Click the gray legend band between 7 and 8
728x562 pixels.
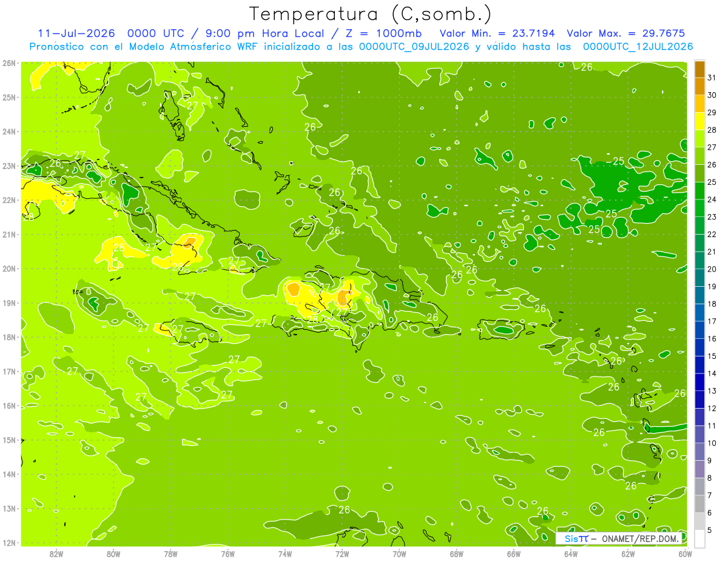pos(699,486)
